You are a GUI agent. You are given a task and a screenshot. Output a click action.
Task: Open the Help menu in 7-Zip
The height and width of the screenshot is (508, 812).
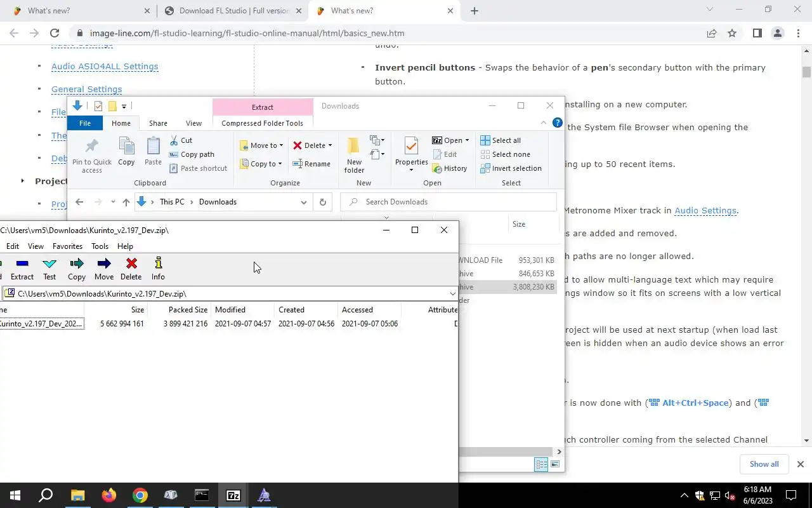(x=125, y=246)
